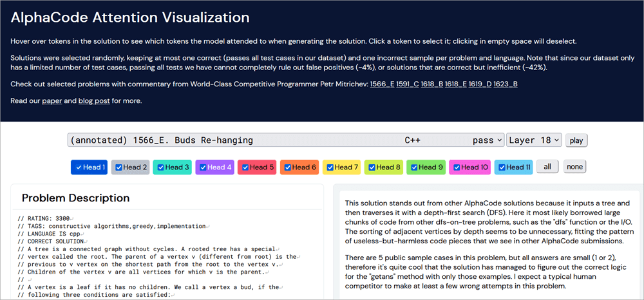This screenshot has height=300, width=644.
Task: Disable the yellow Head 7 checkbox
Action: pyautogui.click(x=330, y=167)
